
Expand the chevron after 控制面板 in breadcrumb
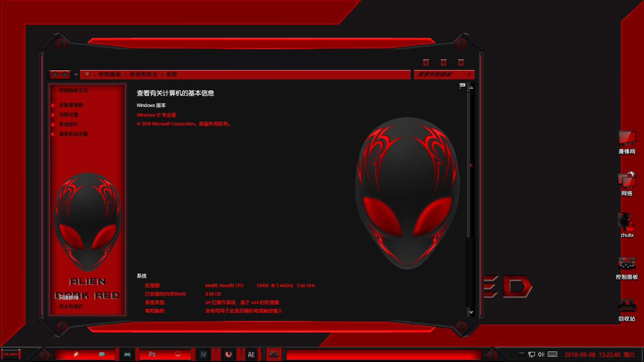coord(126,75)
